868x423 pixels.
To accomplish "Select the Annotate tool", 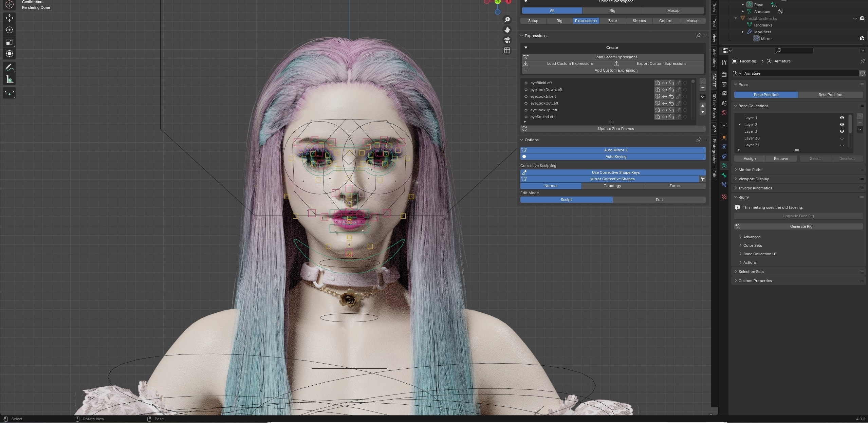I will (x=9, y=67).
